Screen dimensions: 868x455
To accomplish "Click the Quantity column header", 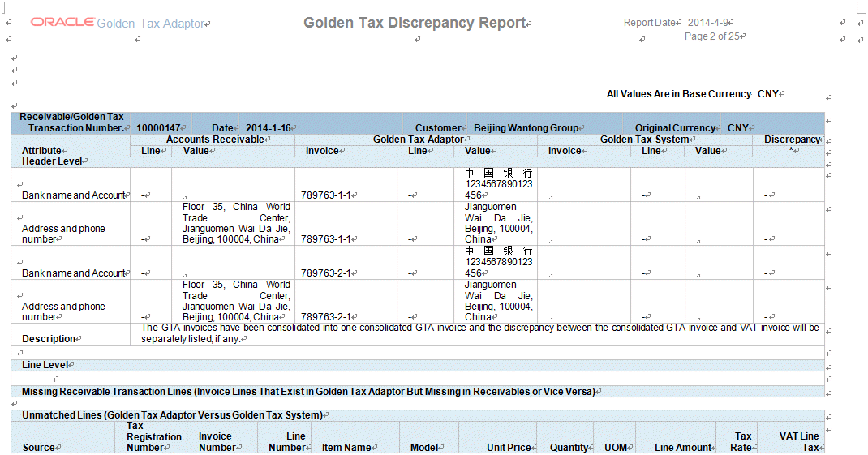I will (x=569, y=447).
